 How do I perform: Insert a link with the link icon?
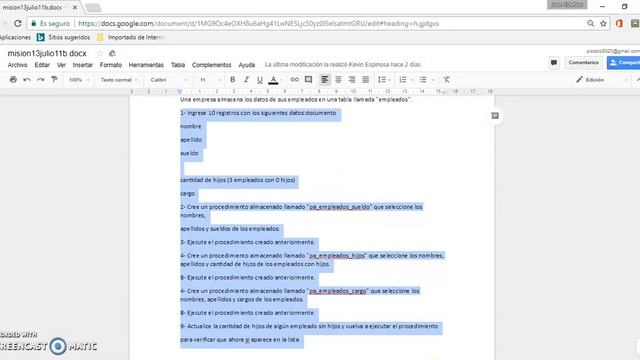(294, 80)
